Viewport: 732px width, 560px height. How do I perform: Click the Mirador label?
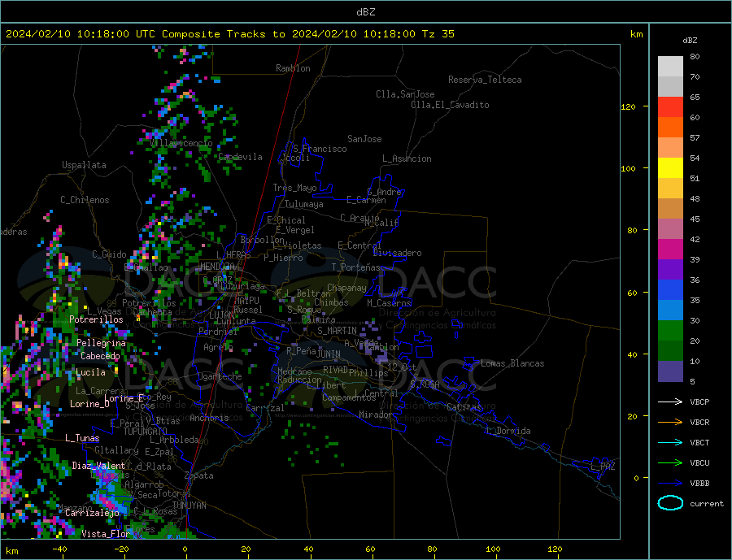point(376,415)
